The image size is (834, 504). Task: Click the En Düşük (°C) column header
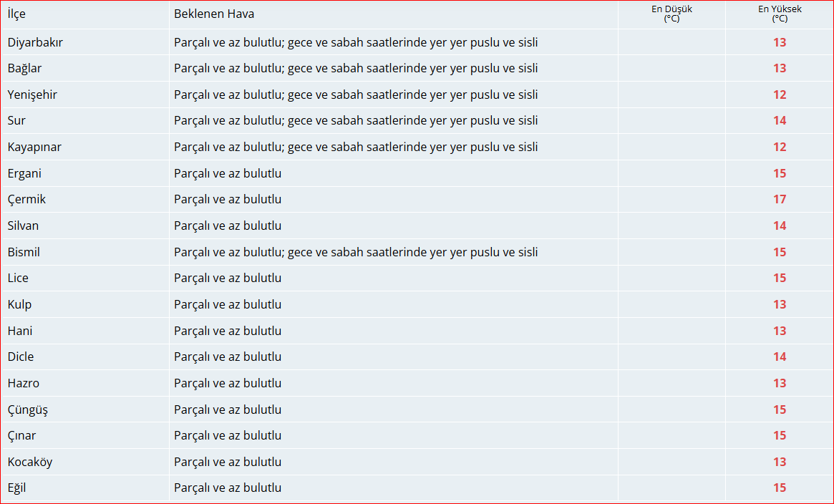671,14
